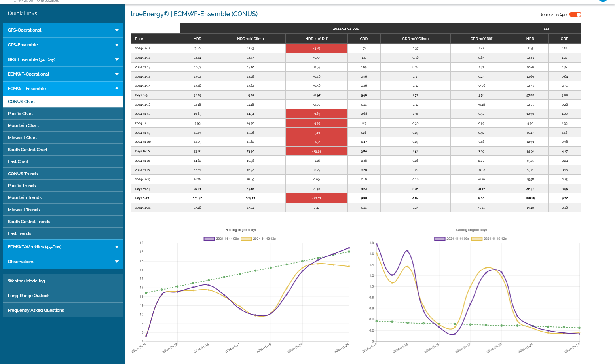The width and height of the screenshot is (615, 364).
Task: Toggle yellow 12z series in Cooling chart legend
Action: (489, 239)
